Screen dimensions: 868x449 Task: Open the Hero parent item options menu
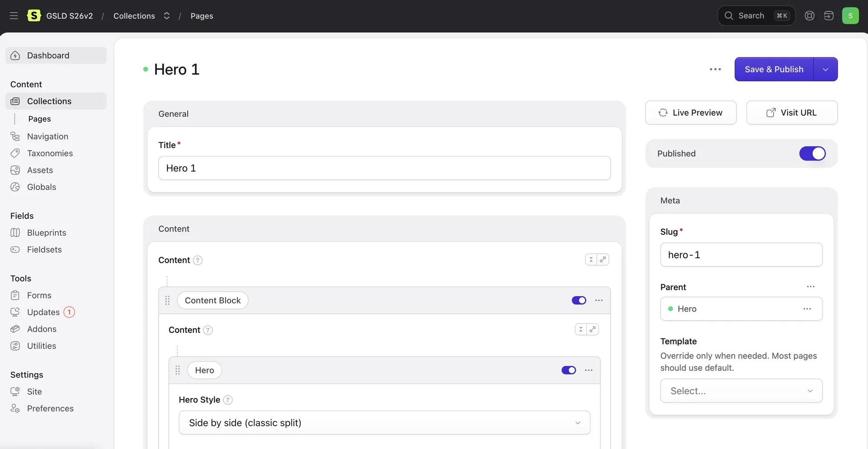pos(807,309)
